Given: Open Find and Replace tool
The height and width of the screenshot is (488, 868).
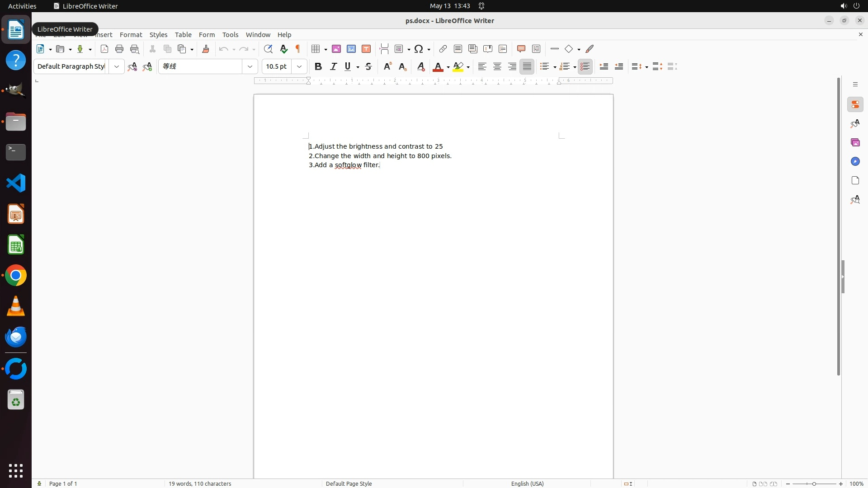Looking at the screenshot, I should coord(268,49).
